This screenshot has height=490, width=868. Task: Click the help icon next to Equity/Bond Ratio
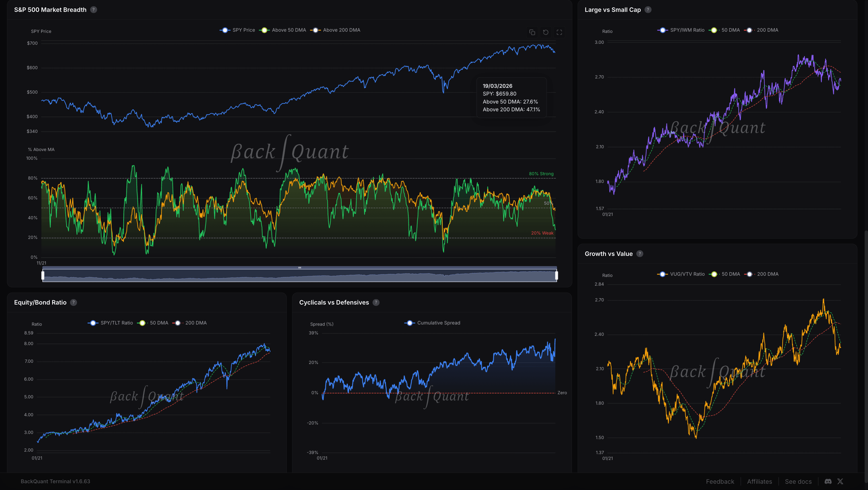point(73,302)
